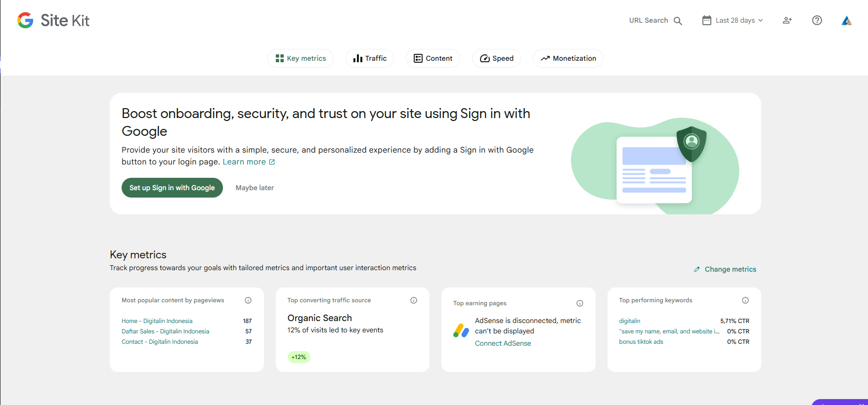The width and height of the screenshot is (868, 405).
Task: Open URL Search magnifier icon
Action: (x=678, y=21)
